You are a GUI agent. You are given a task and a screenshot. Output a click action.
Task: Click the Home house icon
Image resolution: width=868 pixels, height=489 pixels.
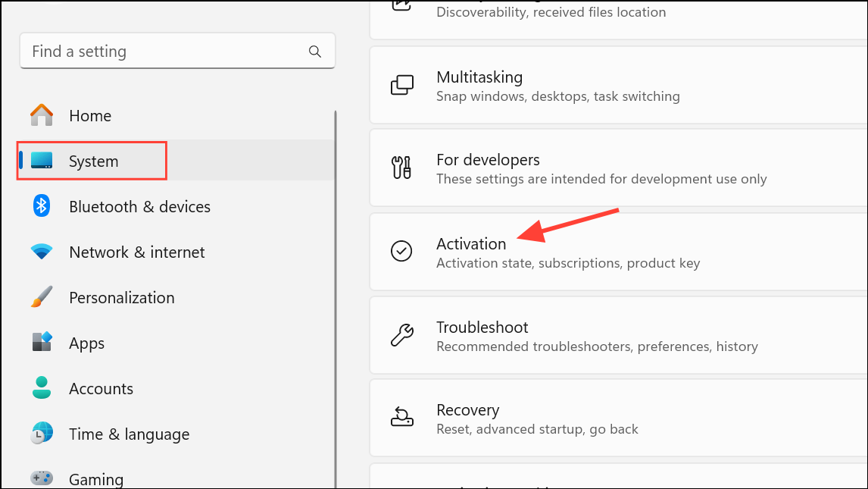point(42,115)
